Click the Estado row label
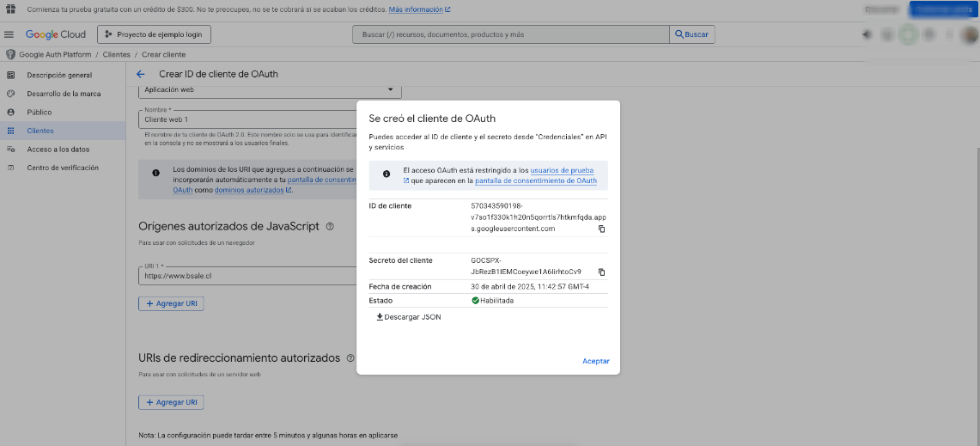Screen dimensions: 980x446 tap(380, 300)
